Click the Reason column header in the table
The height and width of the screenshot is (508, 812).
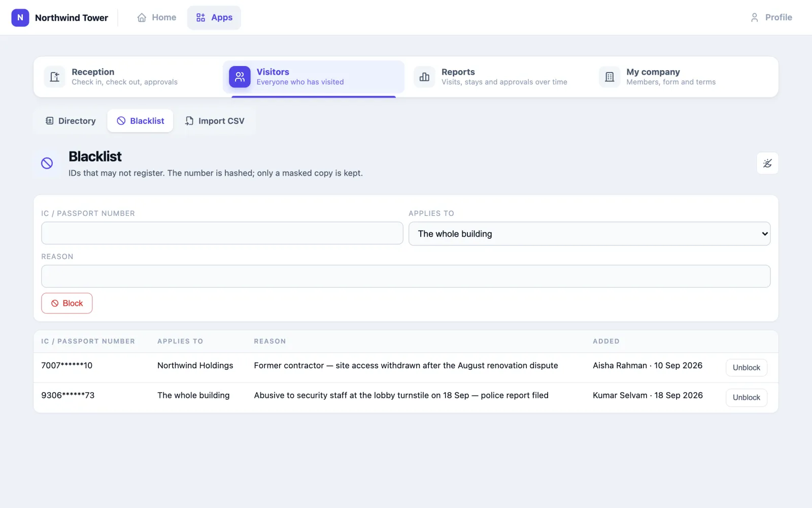(270, 341)
